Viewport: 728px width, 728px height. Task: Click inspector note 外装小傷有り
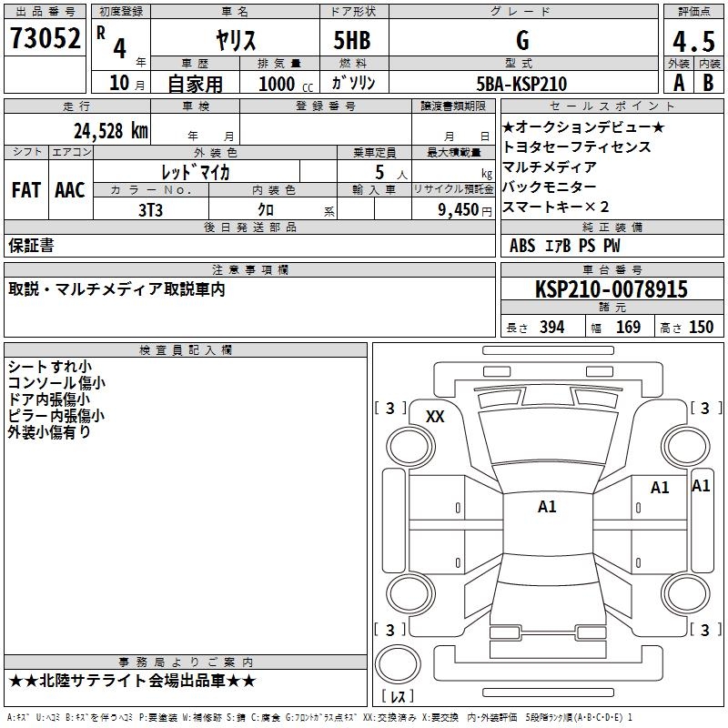(x=49, y=431)
